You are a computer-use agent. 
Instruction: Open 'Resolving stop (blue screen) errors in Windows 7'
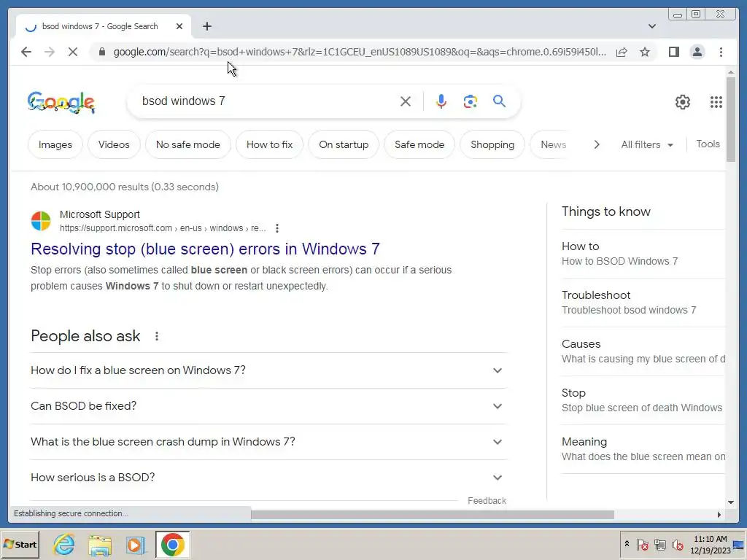205,249
